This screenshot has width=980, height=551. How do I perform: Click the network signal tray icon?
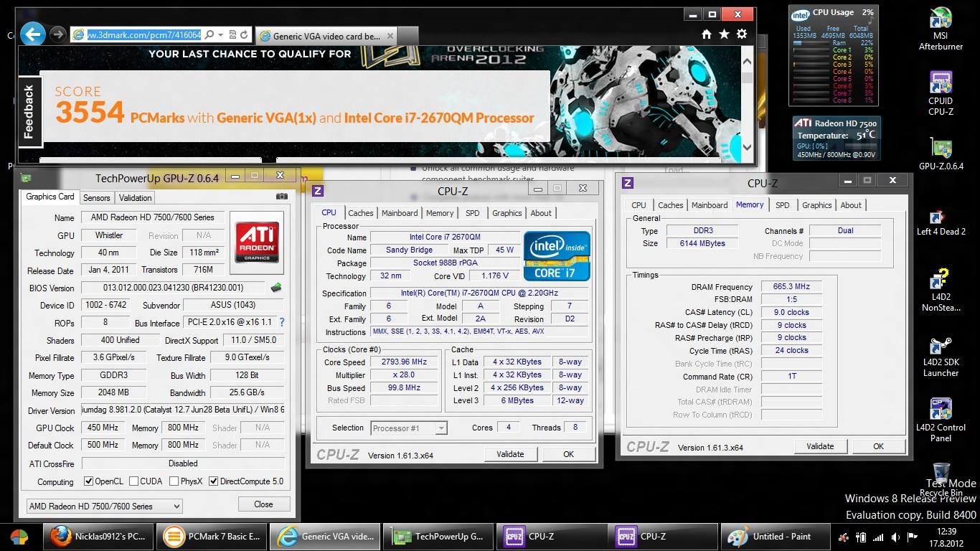coord(879,537)
